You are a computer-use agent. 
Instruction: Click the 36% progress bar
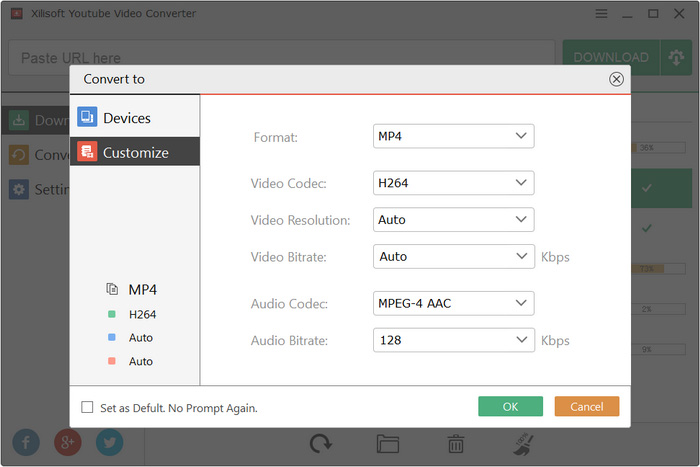[658, 147]
